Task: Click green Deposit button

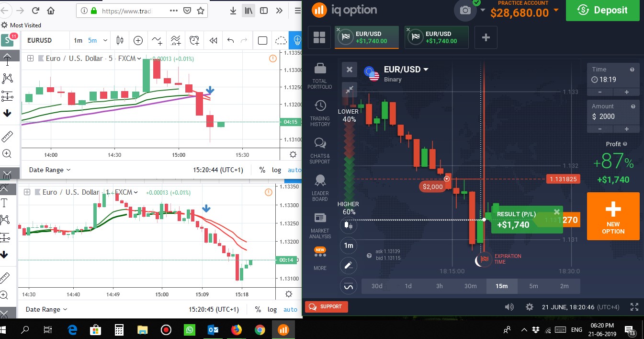Action: tap(602, 10)
